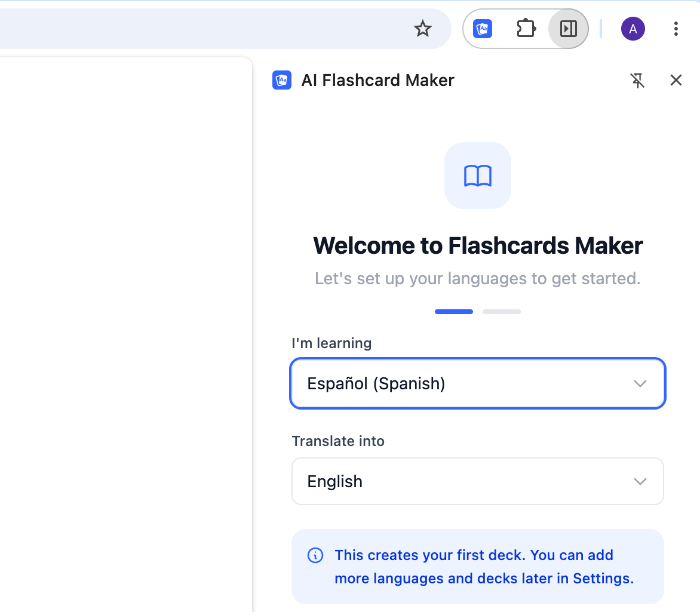Toggle the browser side panel button

(x=569, y=29)
